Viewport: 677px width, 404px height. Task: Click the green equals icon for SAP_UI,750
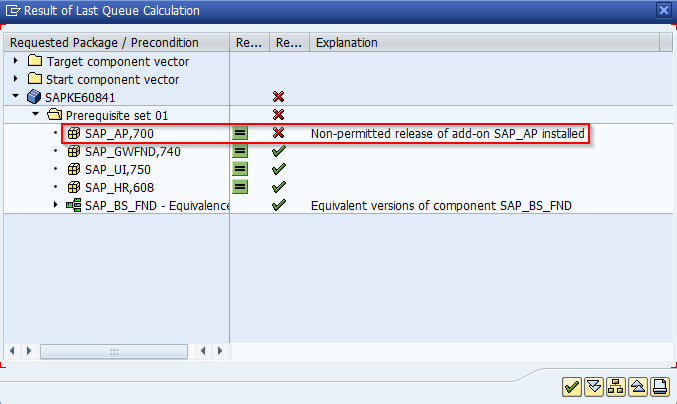tap(240, 169)
